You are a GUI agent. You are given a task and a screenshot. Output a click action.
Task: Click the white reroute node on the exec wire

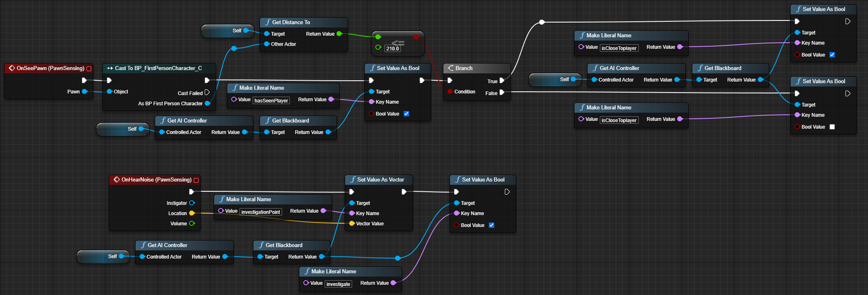click(542, 22)
